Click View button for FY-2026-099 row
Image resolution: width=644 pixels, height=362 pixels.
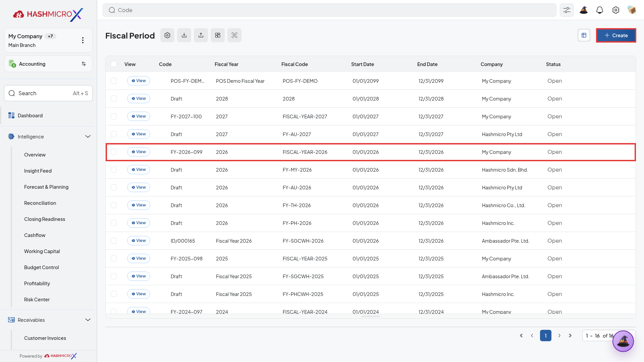[139, 152]
